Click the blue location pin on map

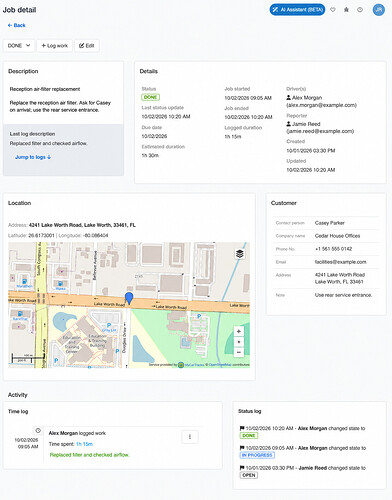tap(129, 298)
